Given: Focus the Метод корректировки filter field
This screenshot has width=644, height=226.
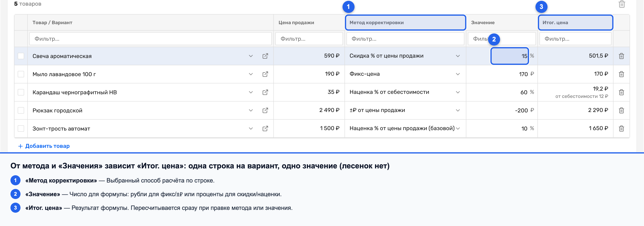Looking at the screenshot, I should [405, 39].
